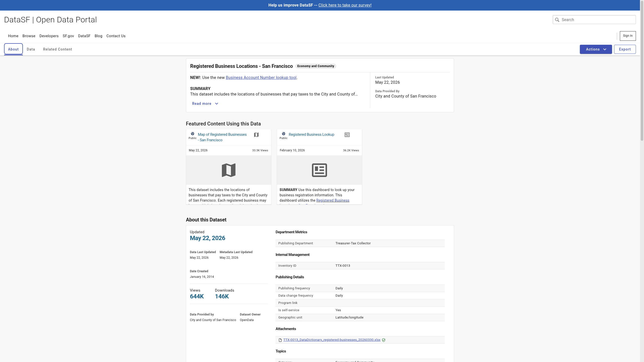
Task: Click the Public globe icon on the Lookup card
Action: tap(284, 134)
